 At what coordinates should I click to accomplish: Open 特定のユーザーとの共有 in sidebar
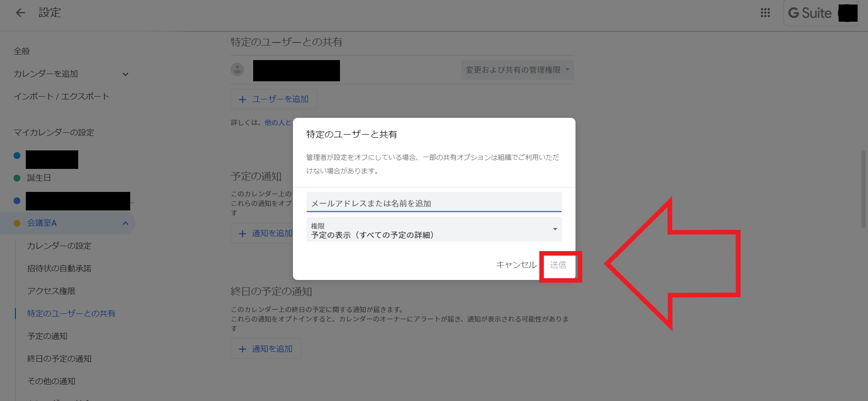coord(71,313)
